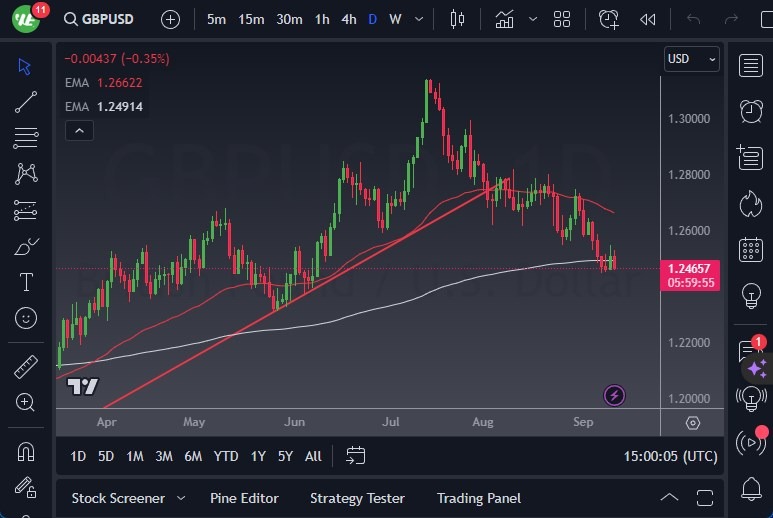
Task: Switch to the D daily timeframe
Action: pyautogui.click(x=372, y=19)
